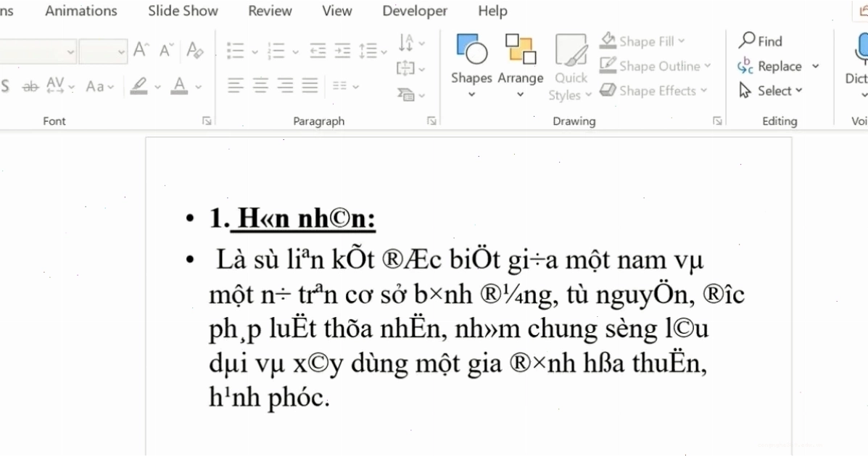Decrease the list indent level
The width and height of the screenshot is (868, 457).
(318, 51)
